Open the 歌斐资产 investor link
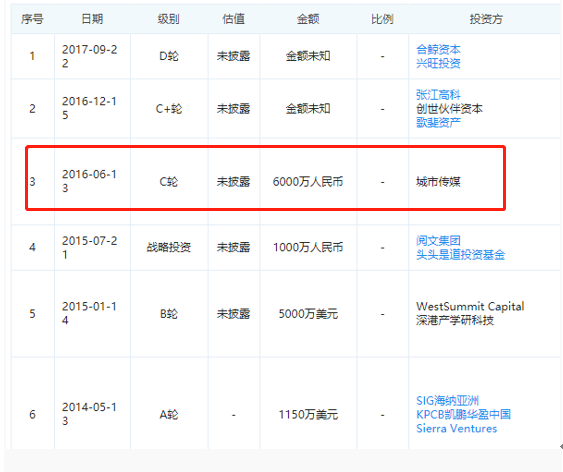The width and height of the screenshot is (563, 472). tap(438, 122)
